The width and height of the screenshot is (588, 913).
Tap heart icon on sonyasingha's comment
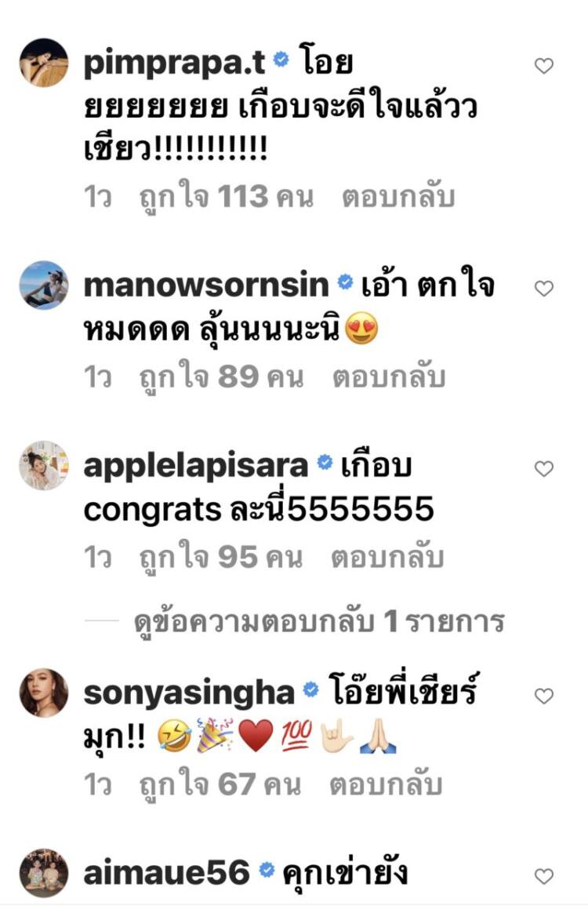coord(543,696)
